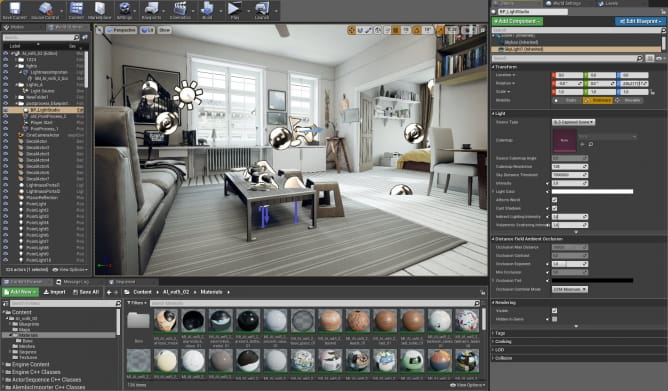Click the search icon in World Outliner
Viewport: 668px width, 391px height.
point(77,37)
